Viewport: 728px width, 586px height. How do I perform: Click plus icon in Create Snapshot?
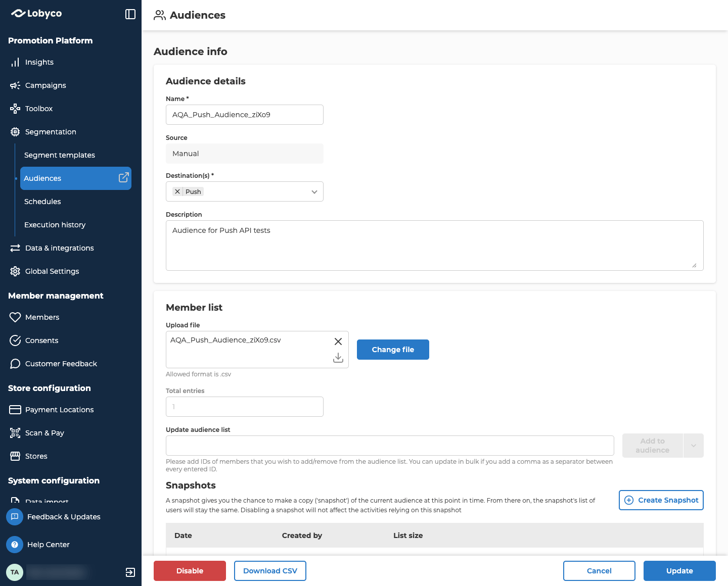[629, 500]
